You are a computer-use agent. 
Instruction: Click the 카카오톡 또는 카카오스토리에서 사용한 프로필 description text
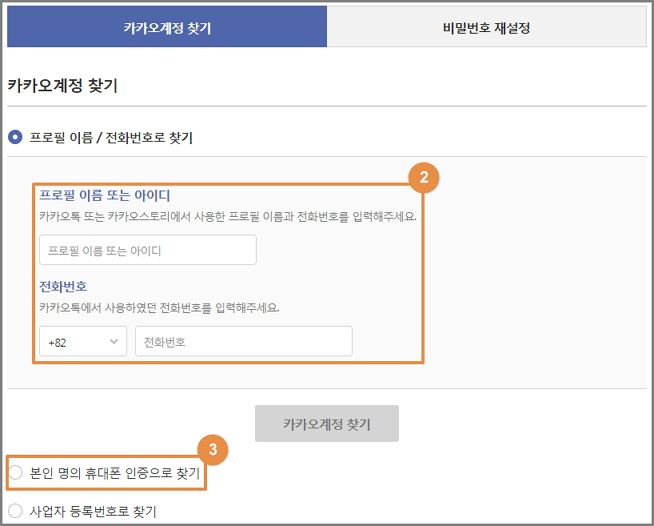228,216
